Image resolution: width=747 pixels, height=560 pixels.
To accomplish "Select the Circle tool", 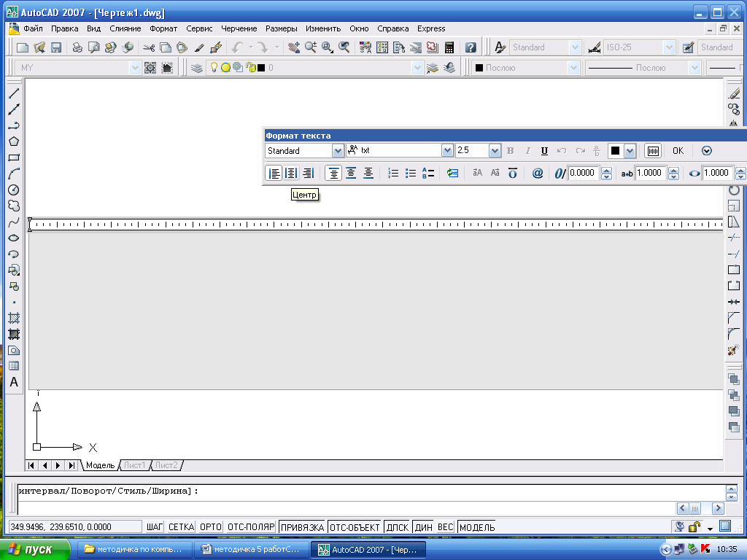I will [14, 190].
